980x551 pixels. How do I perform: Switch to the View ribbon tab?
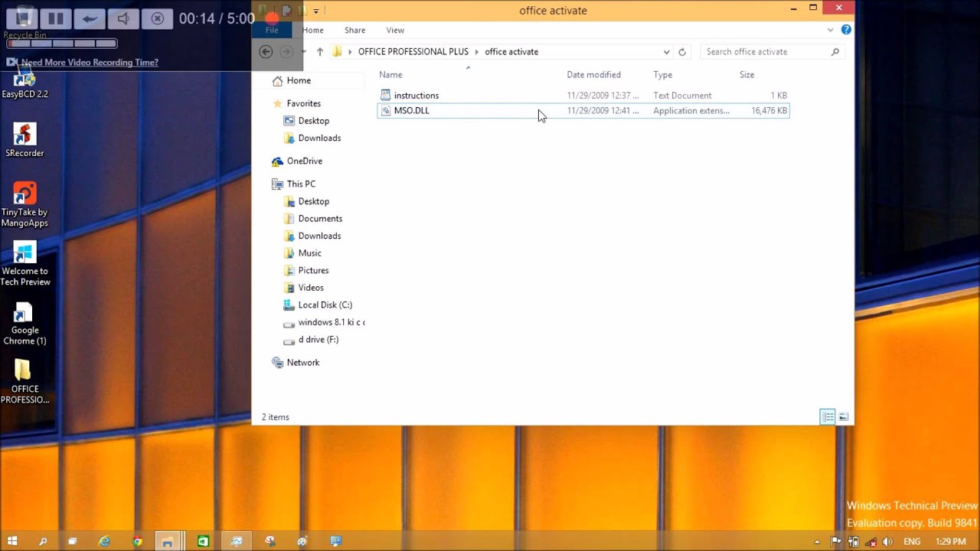(x=395, y=30)
